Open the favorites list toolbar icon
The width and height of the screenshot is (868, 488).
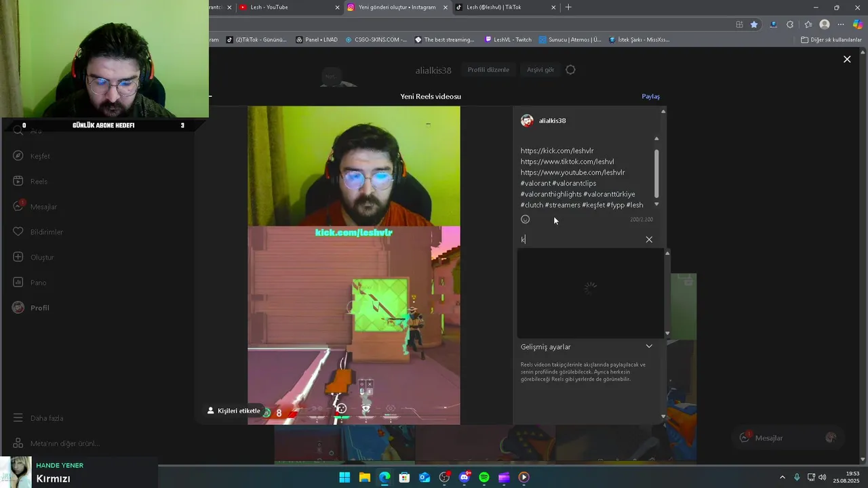coord(807,24)
